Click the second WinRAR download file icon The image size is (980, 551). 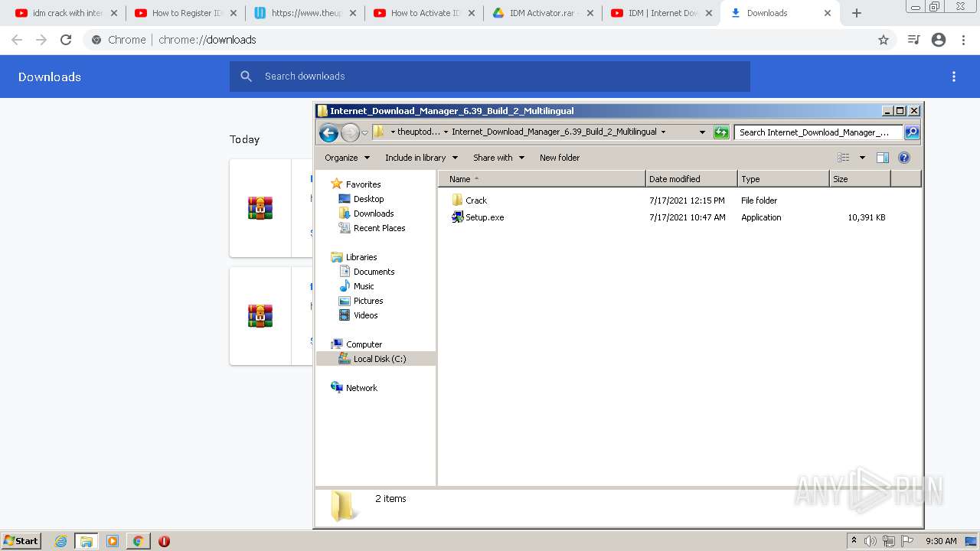click(260, 316)
